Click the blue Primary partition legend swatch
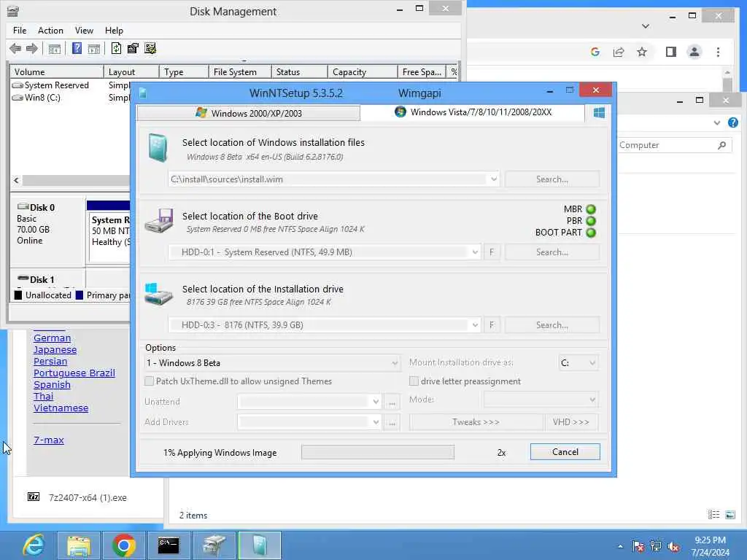Screen dimensions: 747x560 tap(79, 295)
